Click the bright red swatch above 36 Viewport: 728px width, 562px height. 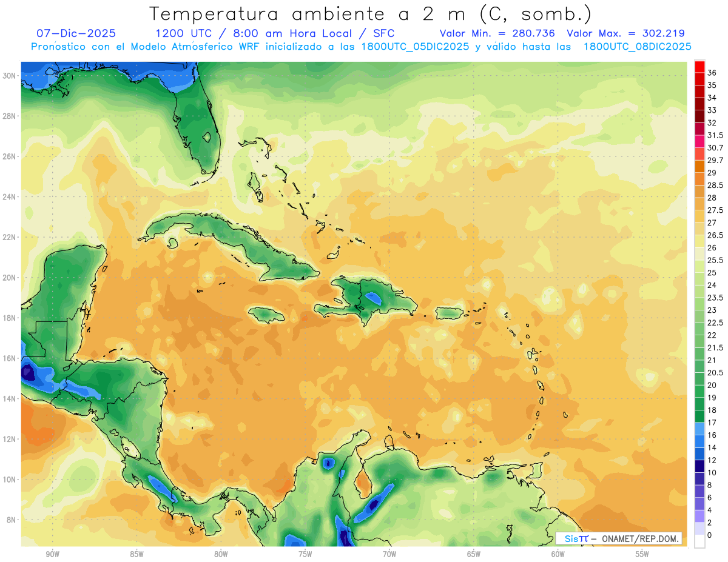pyautogui.click(x=700, y=66)
